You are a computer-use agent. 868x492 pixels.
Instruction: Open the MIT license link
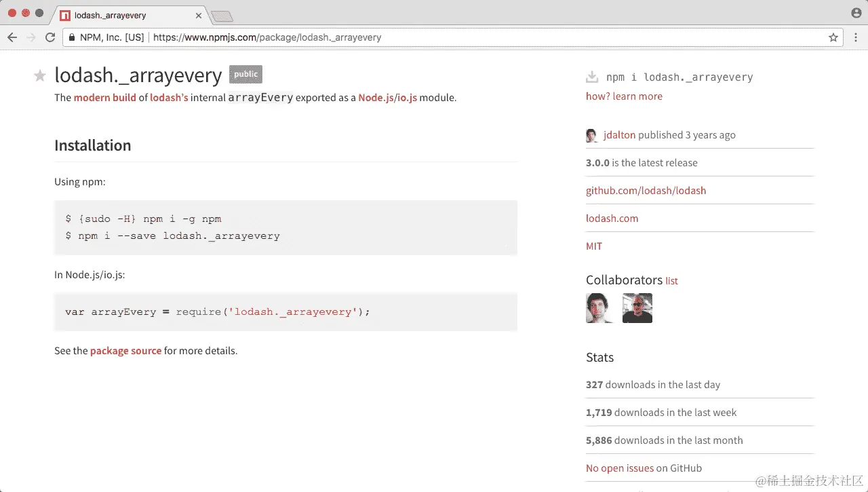pyautogui.click(x=594, y=246)
